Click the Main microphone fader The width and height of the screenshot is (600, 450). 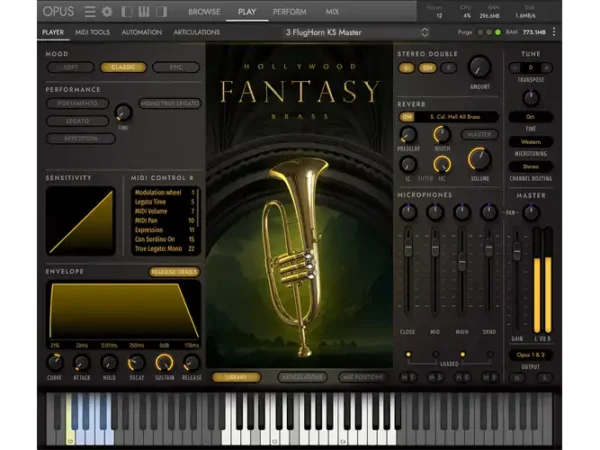pyautogui.click(x=462, y=264)
